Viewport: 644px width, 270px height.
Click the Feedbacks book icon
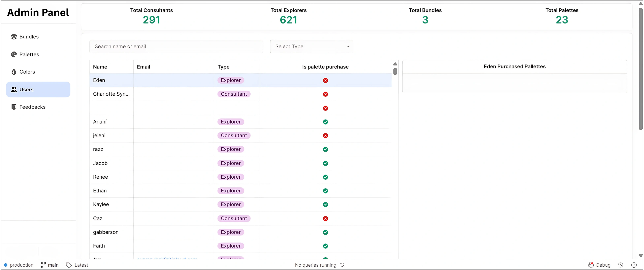coord(14,107)
